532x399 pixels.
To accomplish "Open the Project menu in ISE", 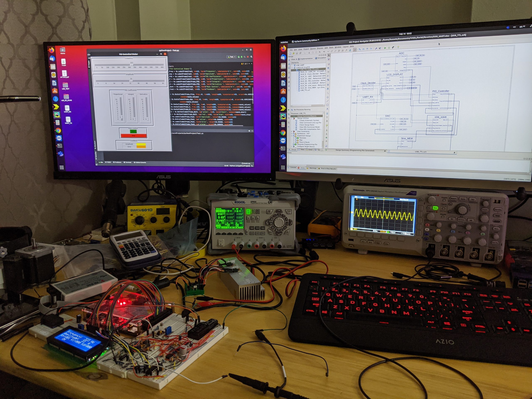I will click(x=306, y=49).
